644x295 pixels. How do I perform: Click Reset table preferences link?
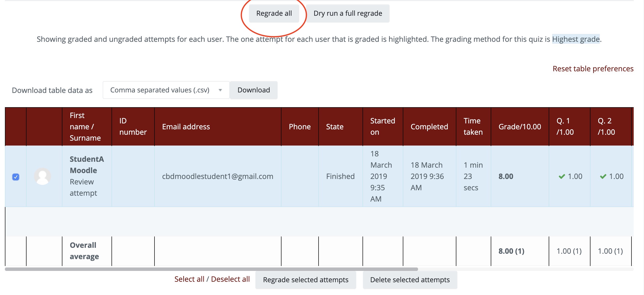point(592,69)
